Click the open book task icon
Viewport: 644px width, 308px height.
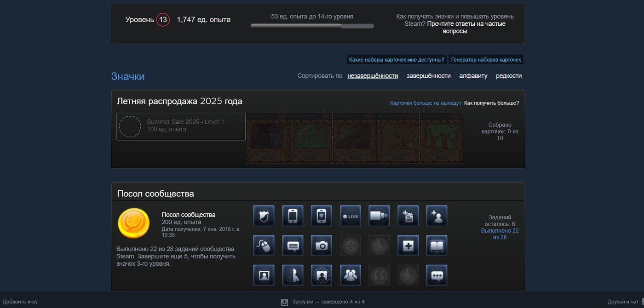437,245
